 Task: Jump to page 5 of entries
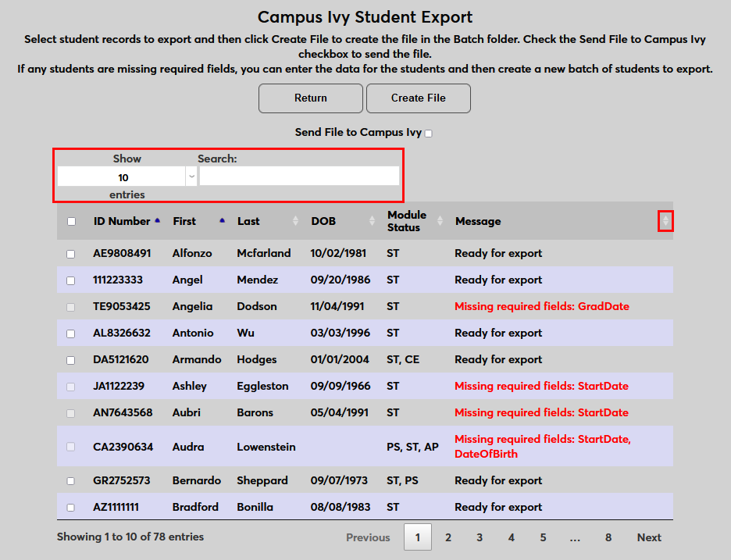coord(543,537)
